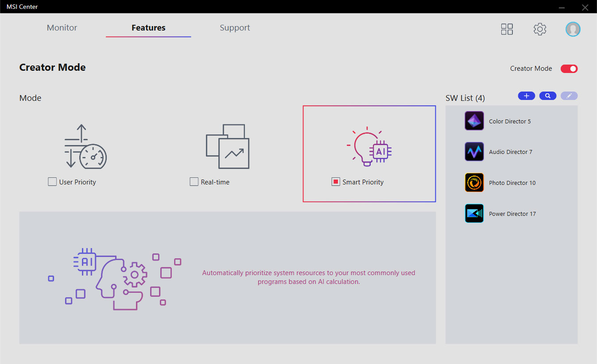Click the User Priority label text

(x=78, y=182)
